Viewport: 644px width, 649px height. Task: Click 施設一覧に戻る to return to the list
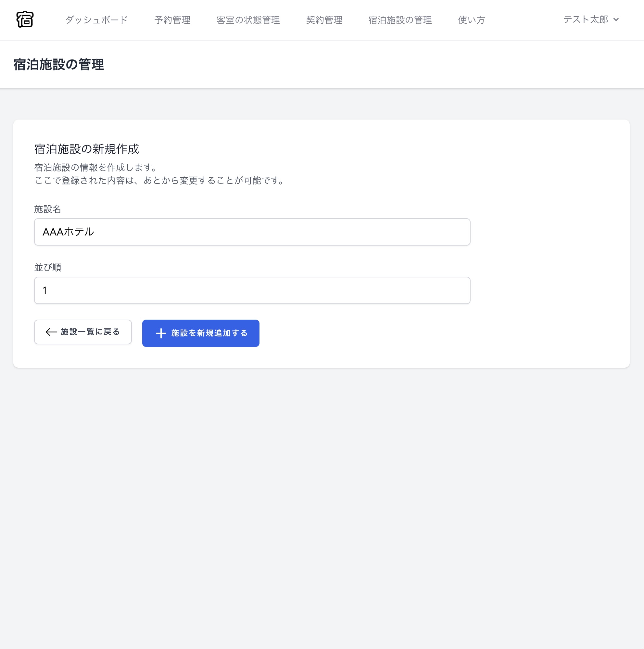click(x=83, y=332)
